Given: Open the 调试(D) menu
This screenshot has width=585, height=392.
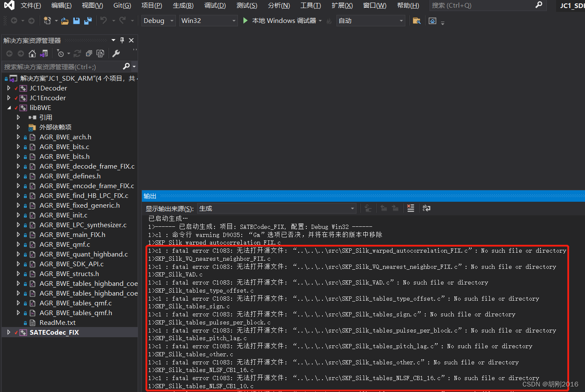Looking at the screenshot, I should pyautogui.click(x=215, y=5).
